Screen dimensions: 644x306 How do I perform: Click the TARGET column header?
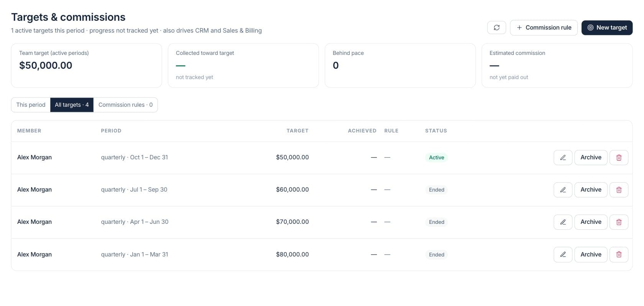click(x=297, y=131)
